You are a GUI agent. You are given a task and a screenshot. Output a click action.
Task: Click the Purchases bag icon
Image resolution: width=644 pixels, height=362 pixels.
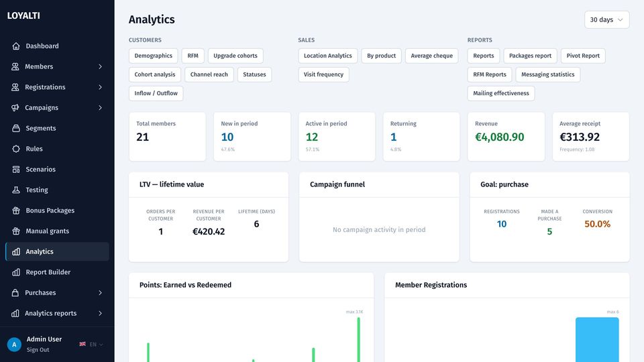click(15, 293)
